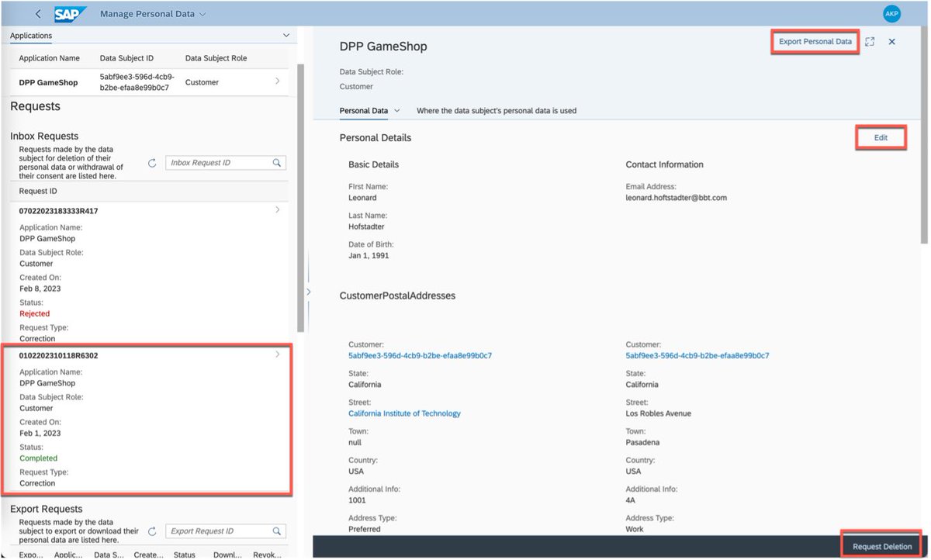Focus the Export Request ID search field
The image size is (931, 560).
tap(226, 531)
